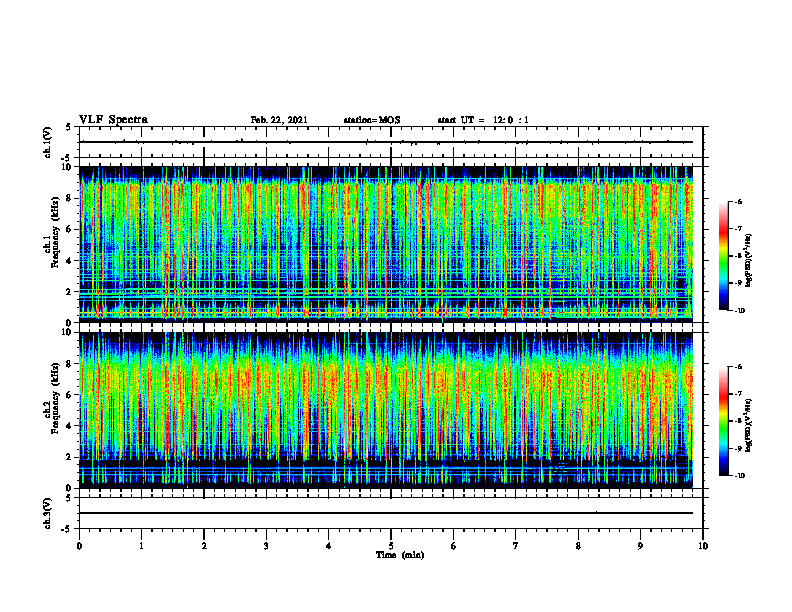This screenshot has height=612, width=792.
Task: Click the "4" kHz tick on ch.2 axis
Action: tap(70, 426)
